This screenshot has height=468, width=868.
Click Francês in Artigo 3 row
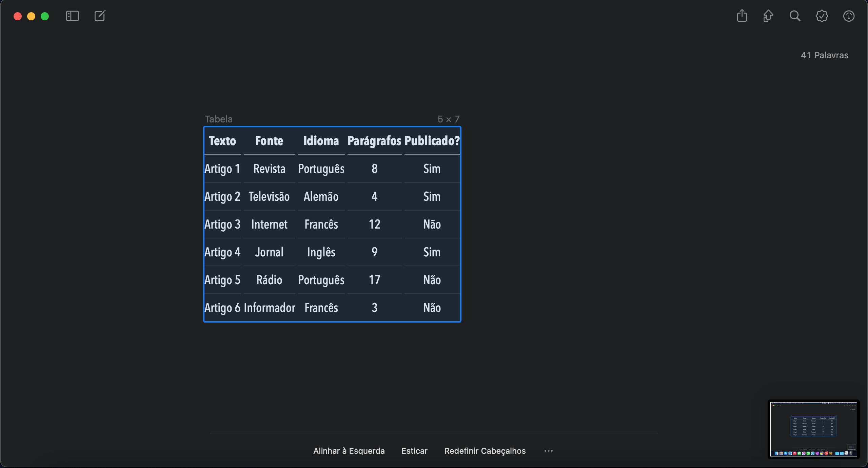click(321, 224)
